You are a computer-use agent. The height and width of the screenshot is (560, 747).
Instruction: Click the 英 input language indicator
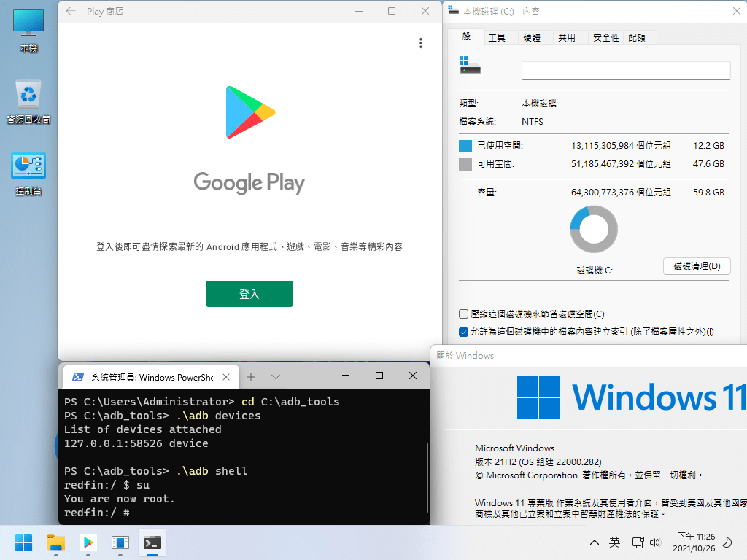614,542
